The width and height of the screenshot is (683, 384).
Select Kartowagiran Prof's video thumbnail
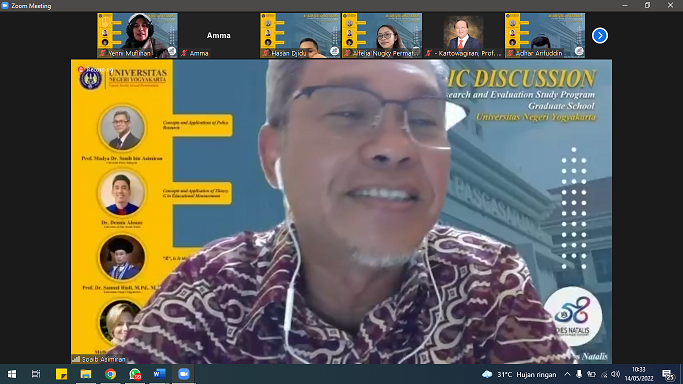click(x=463, y=35)
